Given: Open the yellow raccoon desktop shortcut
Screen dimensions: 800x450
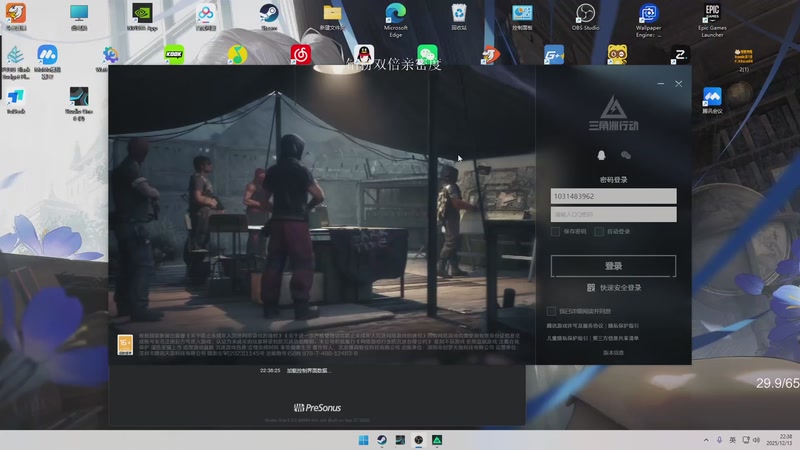Looking at the screenshot, I should [617, 55].
